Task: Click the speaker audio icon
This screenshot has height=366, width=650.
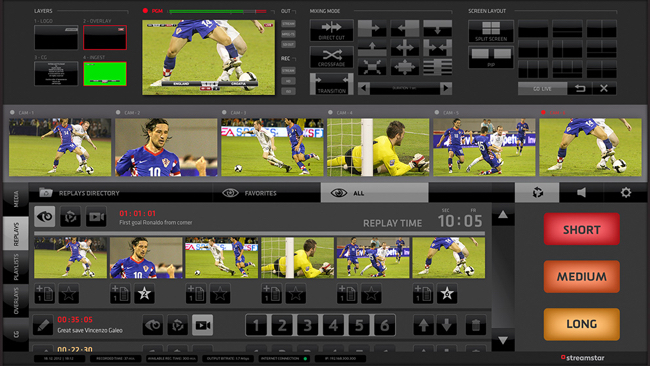Action: click(x=581, y=192)
